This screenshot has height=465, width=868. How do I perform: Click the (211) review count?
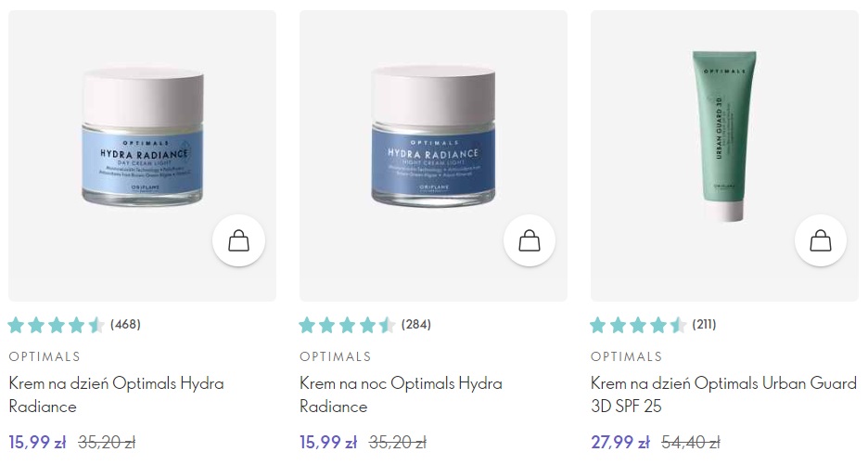[704, 324]
